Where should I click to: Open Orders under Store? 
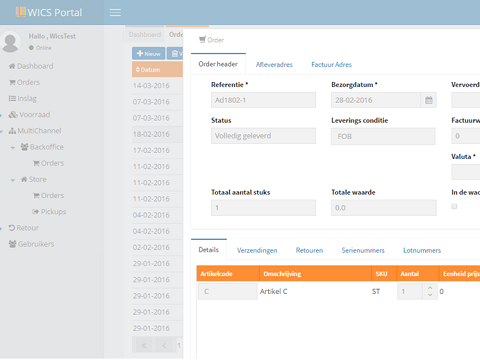(48, 195)
